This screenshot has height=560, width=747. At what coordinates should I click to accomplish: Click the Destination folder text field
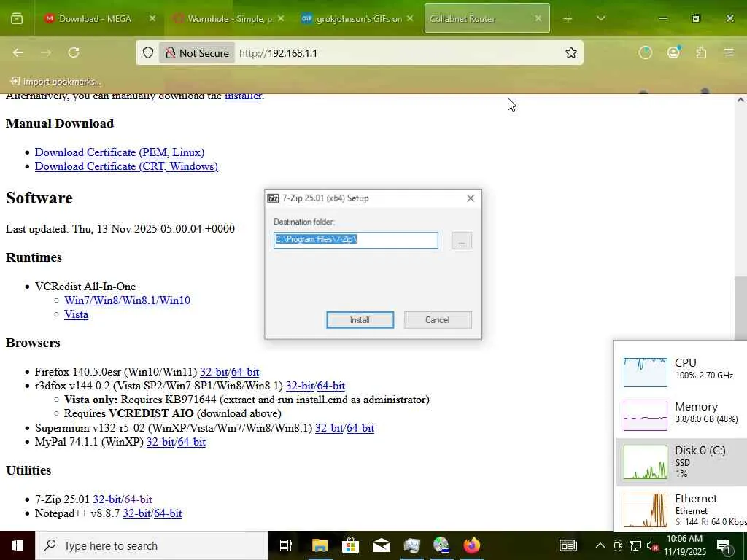tap(356, 240)
